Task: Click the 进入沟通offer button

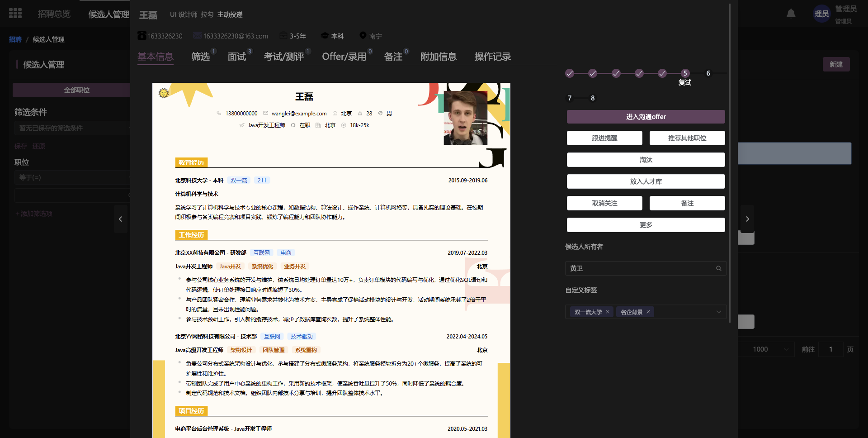Action: tap(646, 117)
